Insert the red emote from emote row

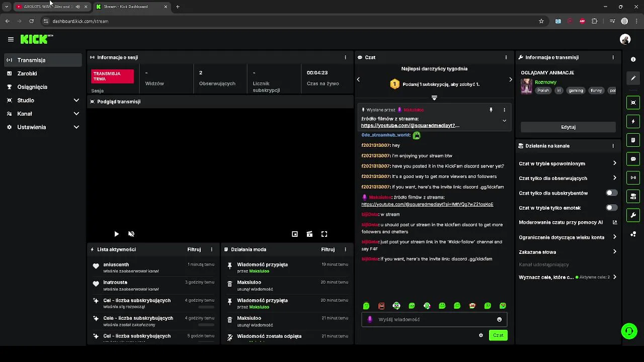381,306
